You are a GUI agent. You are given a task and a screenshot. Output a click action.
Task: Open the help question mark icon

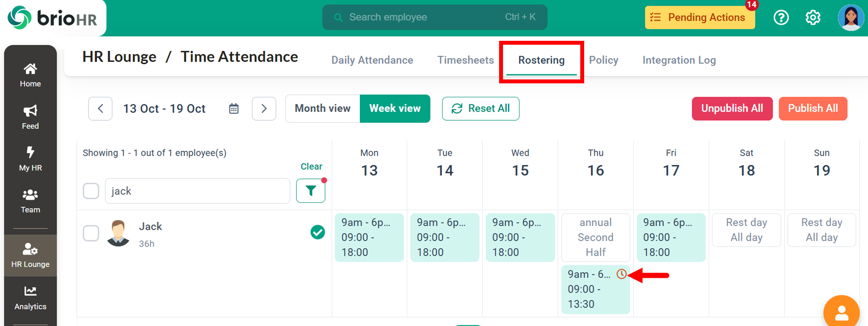[781, 17]
